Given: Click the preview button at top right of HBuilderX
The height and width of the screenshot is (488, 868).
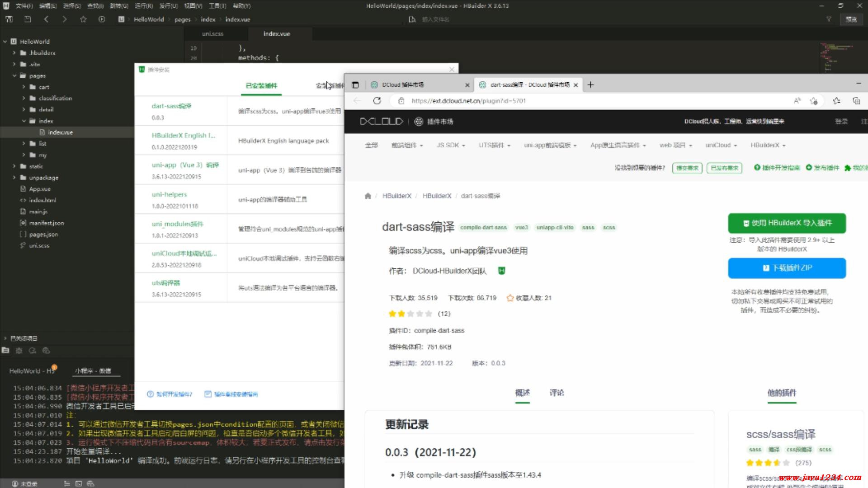Looking at the screenshot, I should coord(851,19).
